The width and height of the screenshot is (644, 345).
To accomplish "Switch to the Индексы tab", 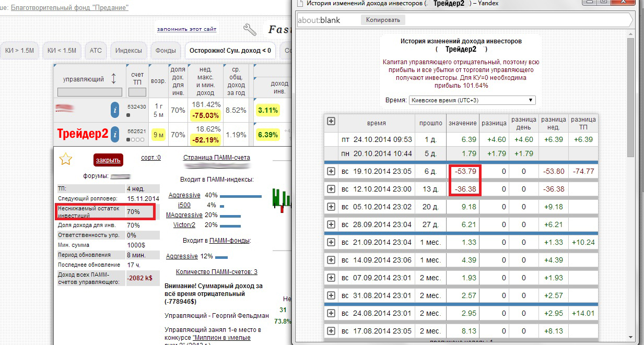I will [x=128, y=51].
